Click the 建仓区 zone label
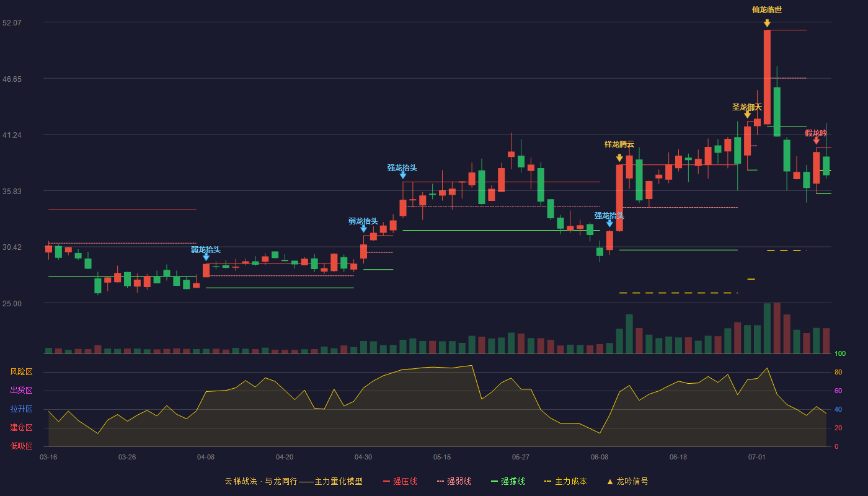868x496 pixels. click(21, 428)
